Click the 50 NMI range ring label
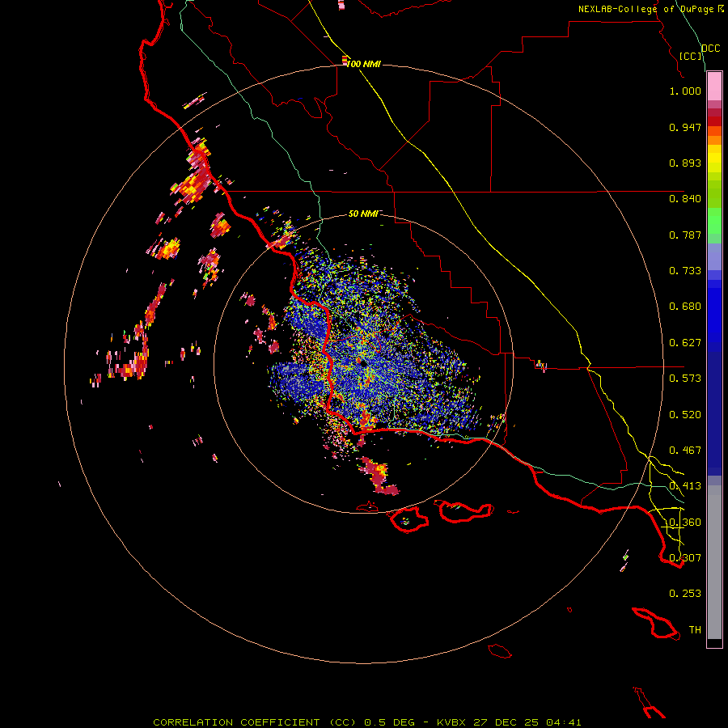The image size is (728, 728). click(363, 214)
